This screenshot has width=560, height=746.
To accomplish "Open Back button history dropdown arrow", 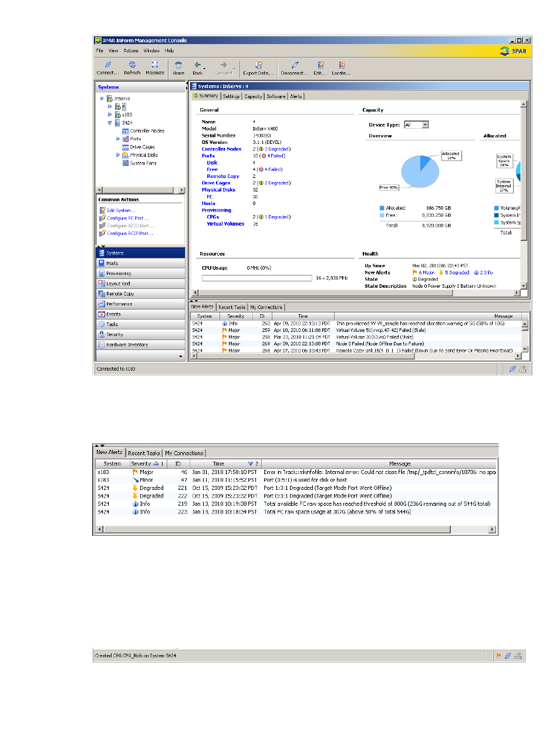I will tap(204, 69).
